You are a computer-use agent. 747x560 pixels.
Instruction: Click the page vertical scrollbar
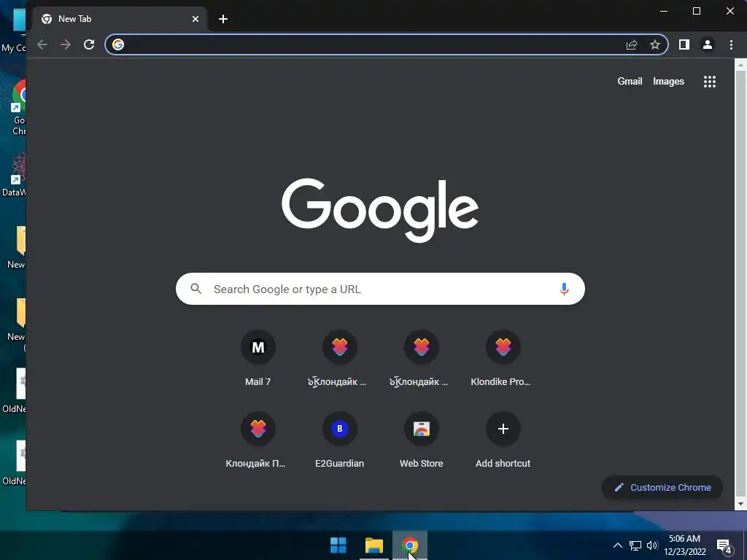tap(741, 284)
